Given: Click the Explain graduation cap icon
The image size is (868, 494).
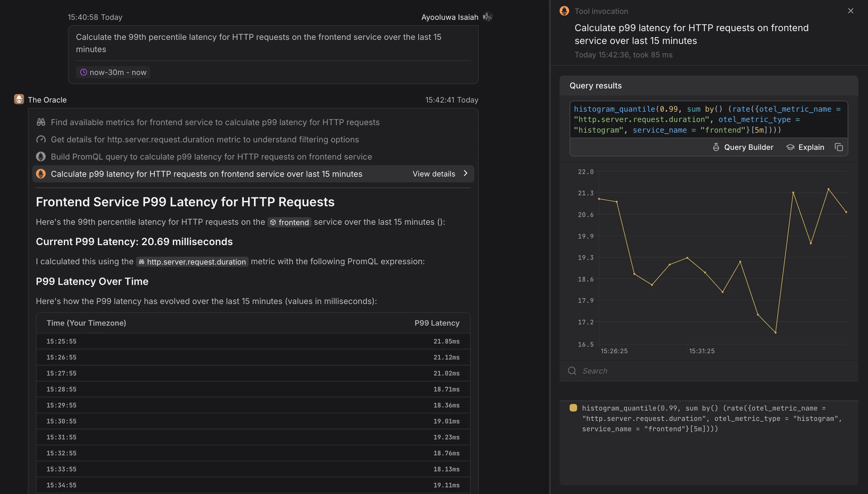Looking at the screenshot, I should (x=790, y=147).
